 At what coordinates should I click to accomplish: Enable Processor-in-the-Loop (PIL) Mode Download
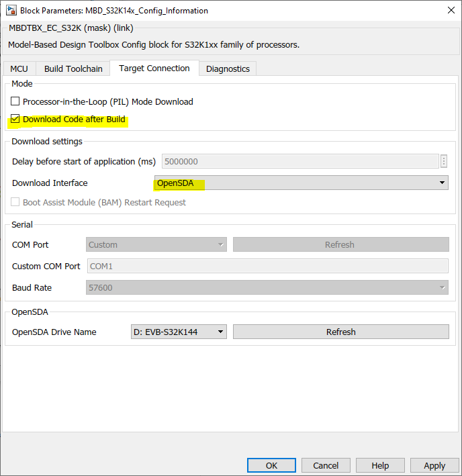coord(15,102)
